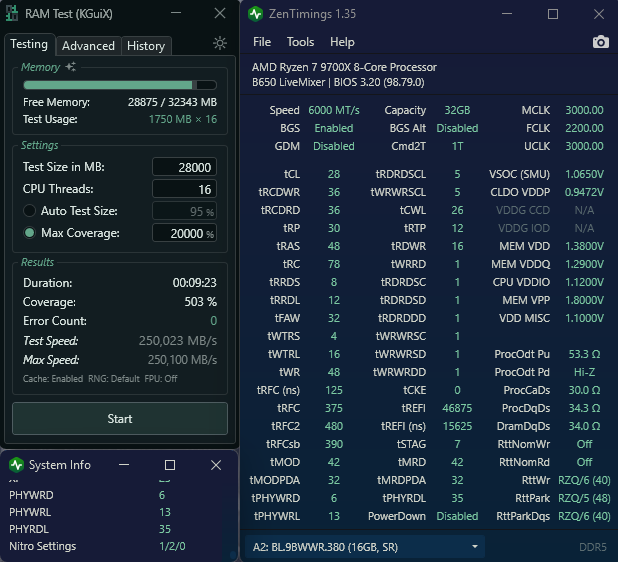Select the Auto Test Size radio button
The width and height of the screenshot is (618, 562).
(x=29, y=211)
